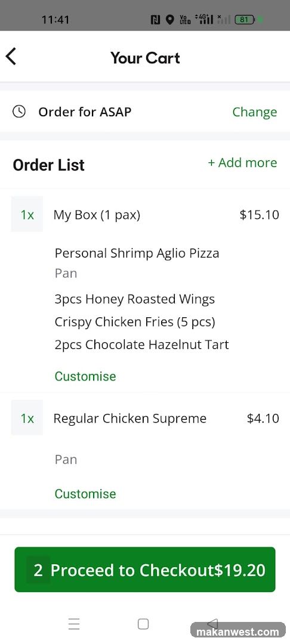Viewport: 290px width, 644px height.
Task: Proceed to Checkout with $19.20 total
Action: [145, 569]
